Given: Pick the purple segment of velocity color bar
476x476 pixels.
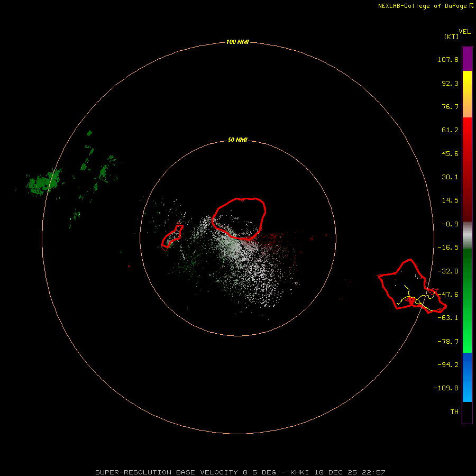Looking at the screenshot, I should (x=467, y=59).
